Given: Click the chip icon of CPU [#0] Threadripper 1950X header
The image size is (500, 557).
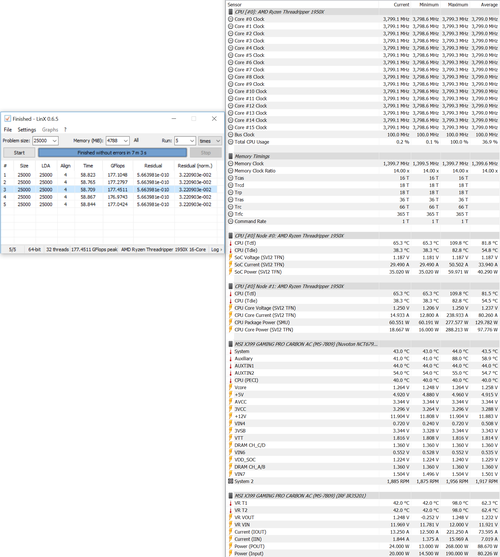Looking at the screenshot, I should (x=230, y=12).
